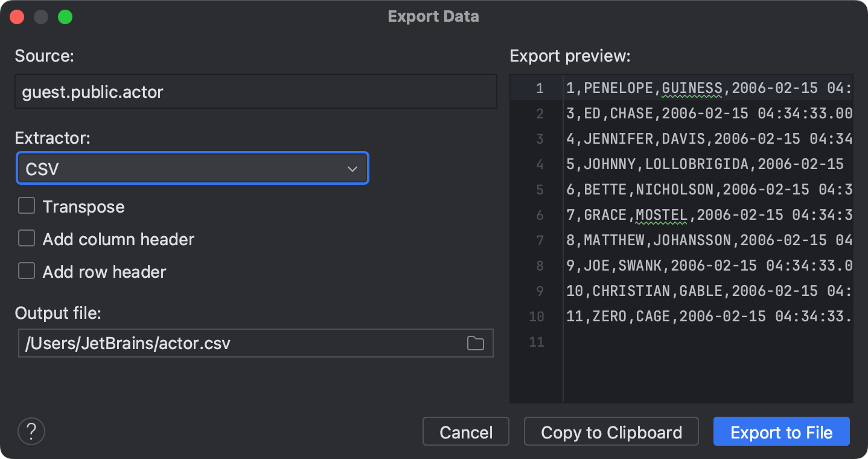Click Export to File
868x459 pixels.
click(x=781, y=431)
